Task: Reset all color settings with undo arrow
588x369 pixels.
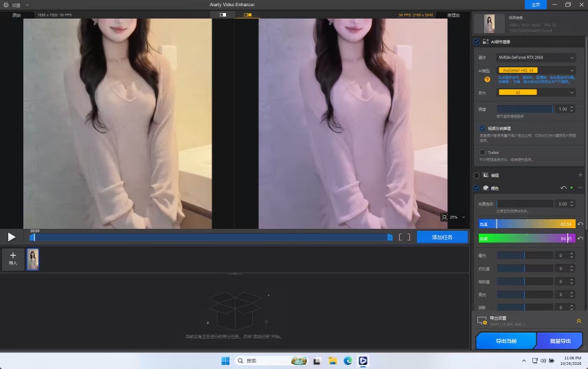Action: pyautogui.click(x=563, y=188)
